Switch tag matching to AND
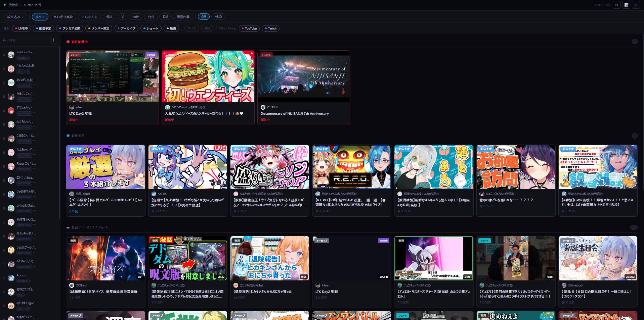Image resolution: width=644 pixels, height=320 pixels. [x=218, y=17]
